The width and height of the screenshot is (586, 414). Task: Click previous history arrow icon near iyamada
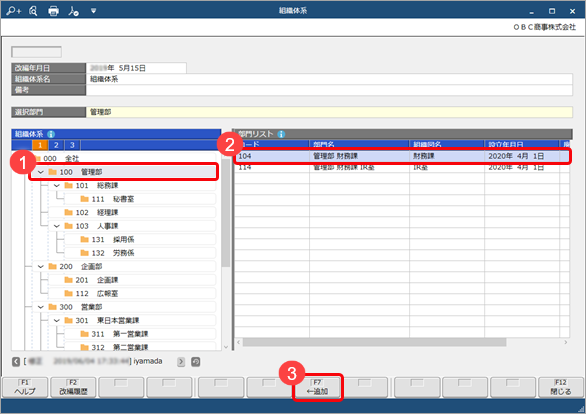pyautogui.click(x=16, y=362)
